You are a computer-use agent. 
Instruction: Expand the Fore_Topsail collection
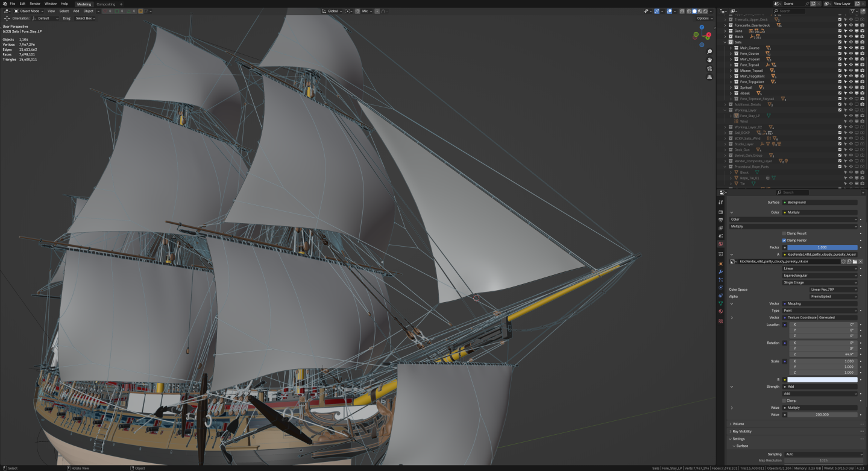pyautogui.click(x=731, y=65)
